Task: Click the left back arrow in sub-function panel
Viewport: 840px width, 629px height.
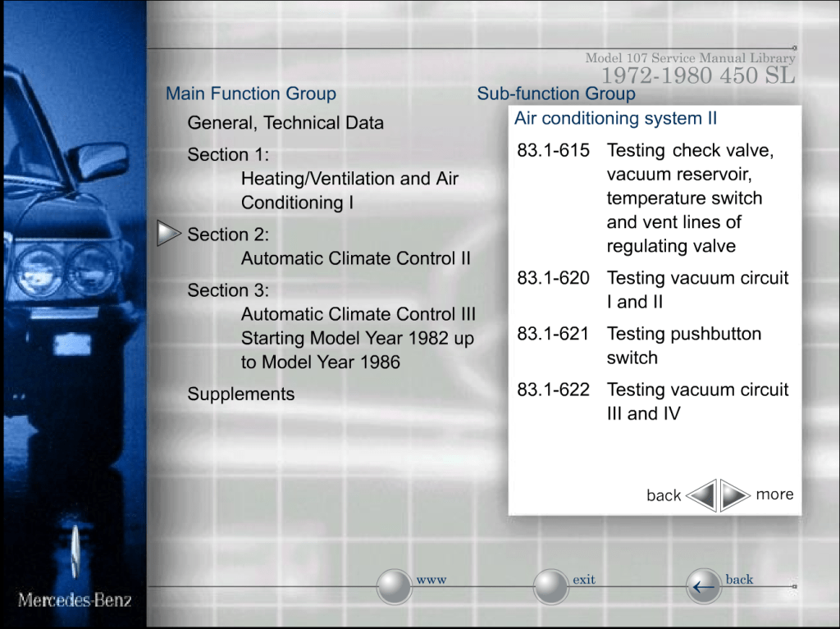Action: (701, 495)
